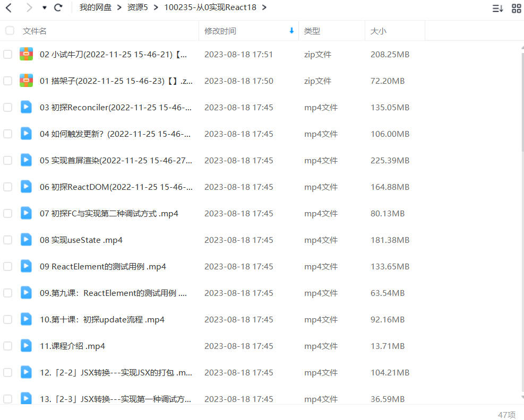This screenshot has width=524, height=420.
Task: Toggle blue sort direction arrow
Action: click(291, 31)
